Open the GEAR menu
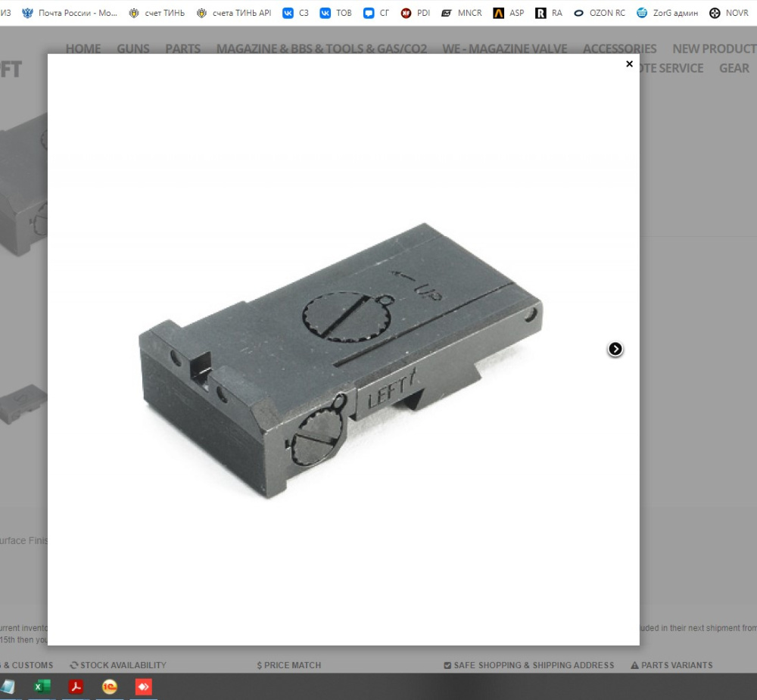 tap(734, 68)
